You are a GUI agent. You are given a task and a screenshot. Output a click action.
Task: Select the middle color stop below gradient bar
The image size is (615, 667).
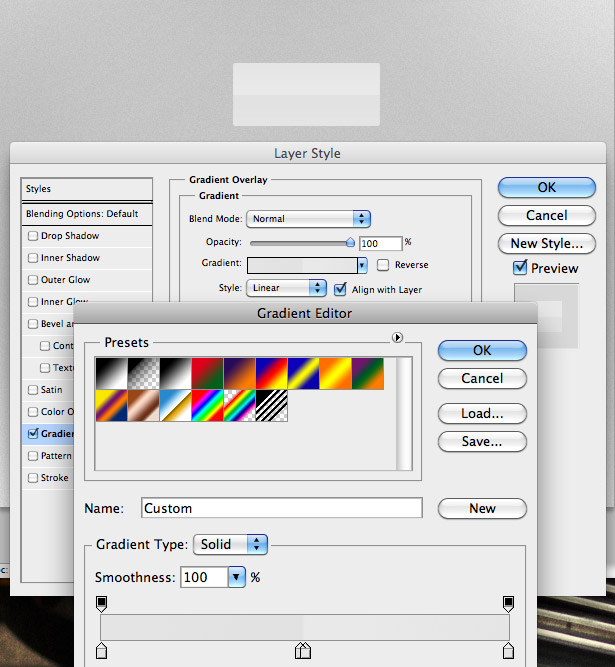point(303,650)
